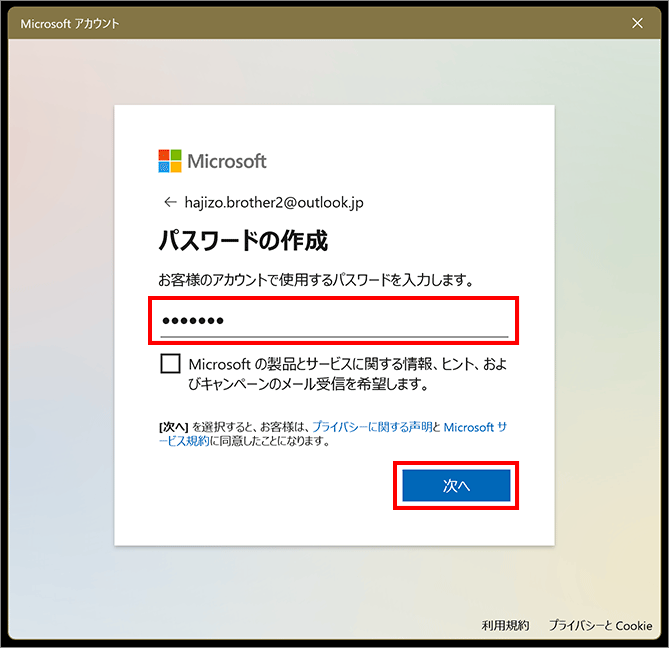Click the hajizo.brother2@outlook.jp email text
This screenshot has width=669, height=648.
pos(274,203)
